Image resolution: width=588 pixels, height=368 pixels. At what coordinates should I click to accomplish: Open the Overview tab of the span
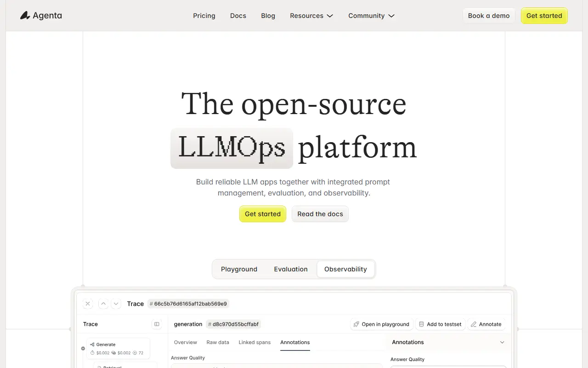click(x=186, y=342)
